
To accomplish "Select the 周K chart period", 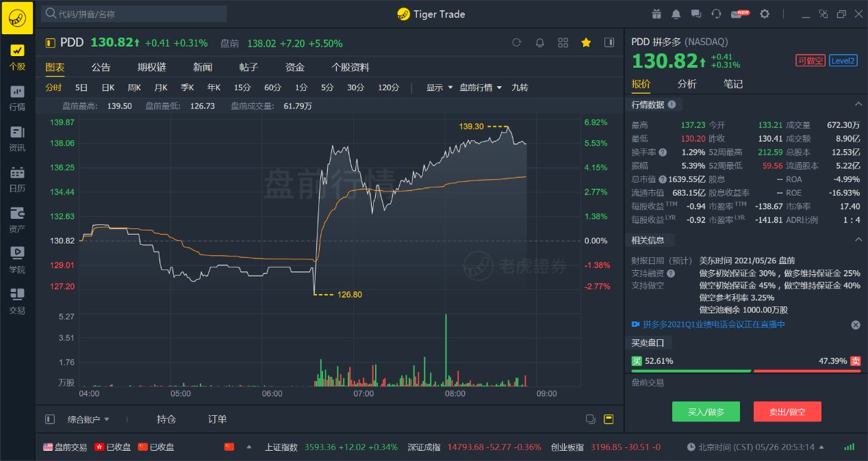I will [134, 88].
